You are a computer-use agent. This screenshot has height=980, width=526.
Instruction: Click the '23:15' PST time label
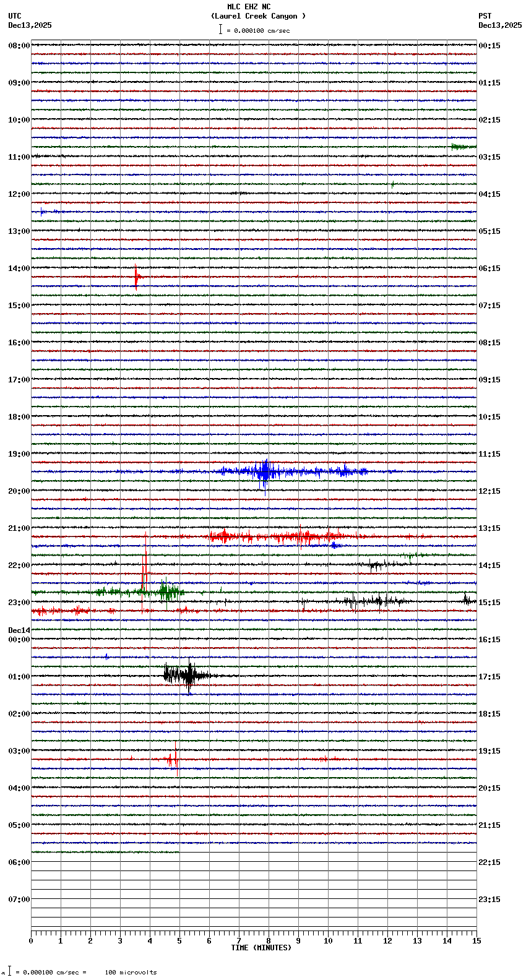click(x=489, y=900)
